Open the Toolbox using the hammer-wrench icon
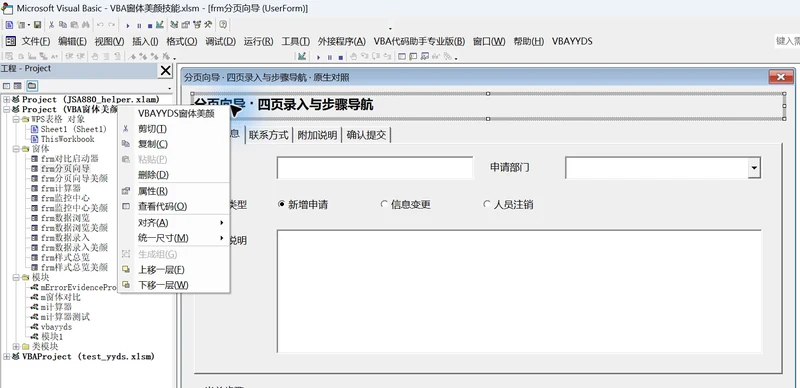 (x=208, y=25)
